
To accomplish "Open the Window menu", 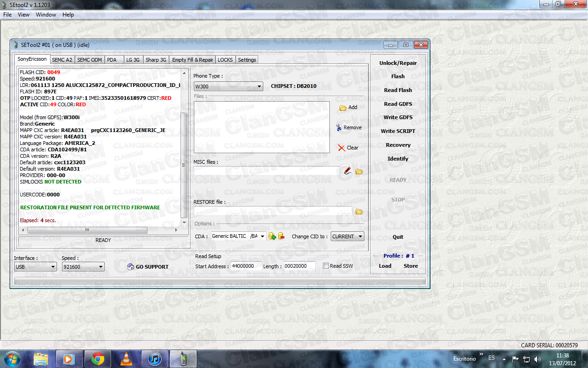I will (x=46, y=15).
